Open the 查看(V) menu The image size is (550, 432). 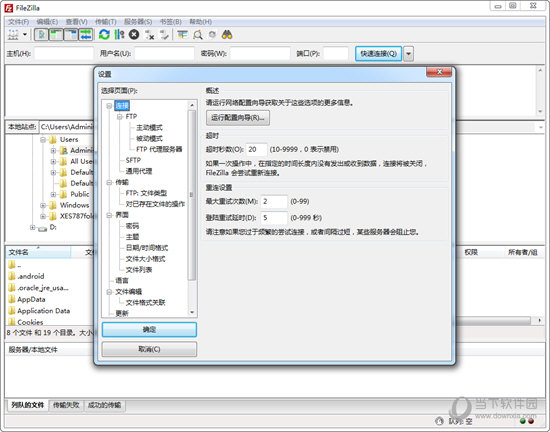click(76, 22)
